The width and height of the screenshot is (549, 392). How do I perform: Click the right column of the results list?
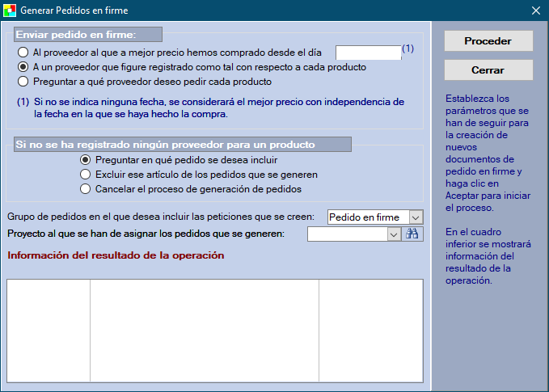coord(370,330)
